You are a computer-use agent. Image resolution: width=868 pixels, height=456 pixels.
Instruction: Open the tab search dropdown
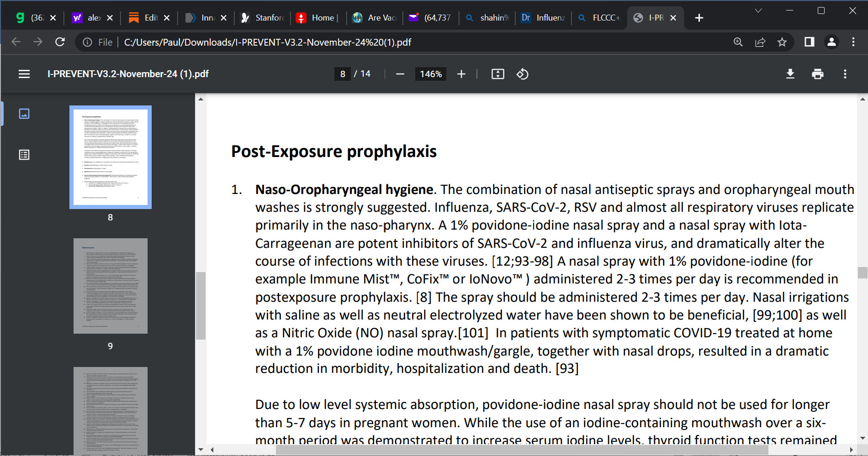click(758, 10)
